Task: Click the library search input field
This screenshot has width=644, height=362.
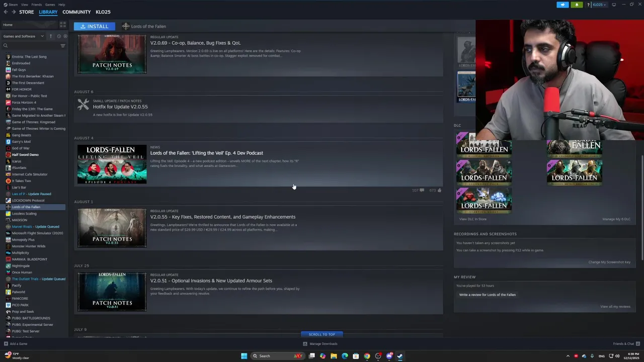Action: tap(33, 46)
